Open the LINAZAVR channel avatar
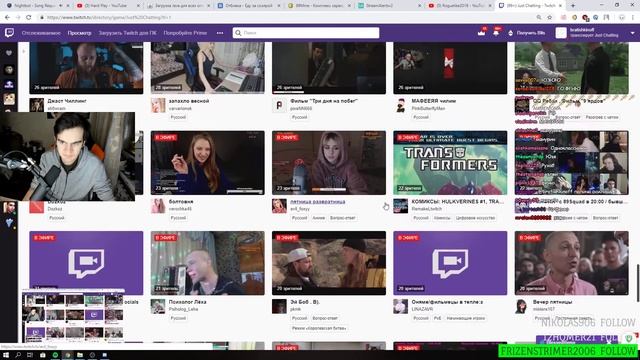The height and width of the screenshot is (360, 640). [400, 306]
